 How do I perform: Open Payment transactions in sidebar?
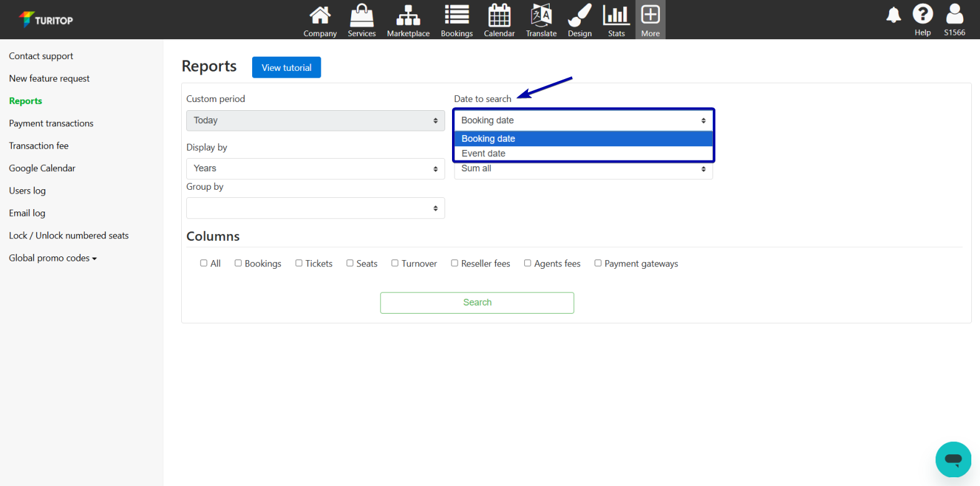point(51,123)
